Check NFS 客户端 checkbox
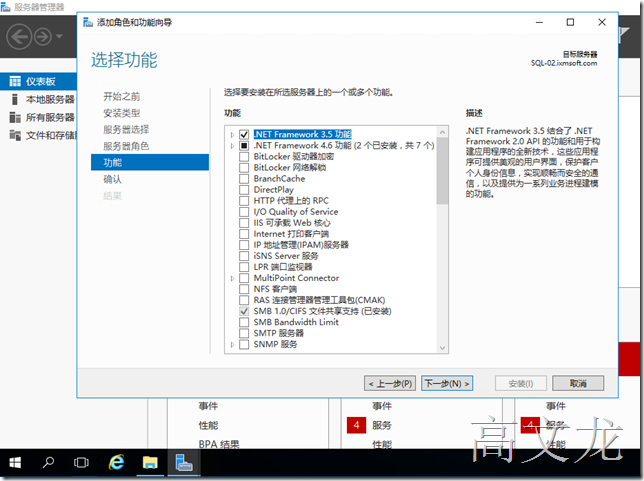The height and width of the screenshot is (481, 644). tap(244, 289)
